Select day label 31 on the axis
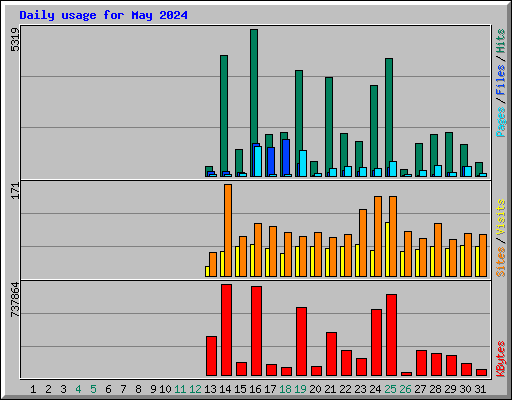 point(480,389)
